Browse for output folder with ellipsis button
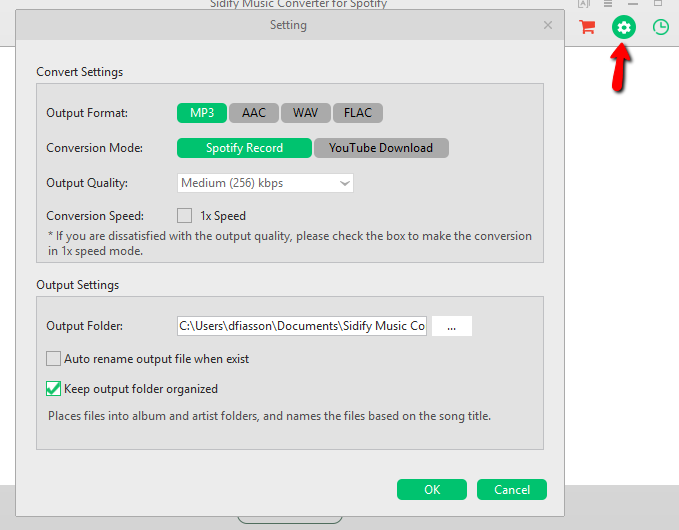 [x=452, y=326]
